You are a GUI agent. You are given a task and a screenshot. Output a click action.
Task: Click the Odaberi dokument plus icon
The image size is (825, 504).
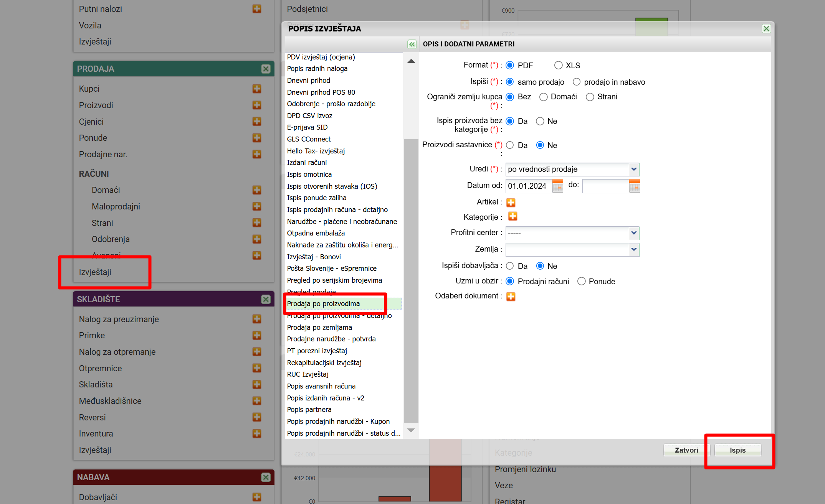click(x=511, y=296)
